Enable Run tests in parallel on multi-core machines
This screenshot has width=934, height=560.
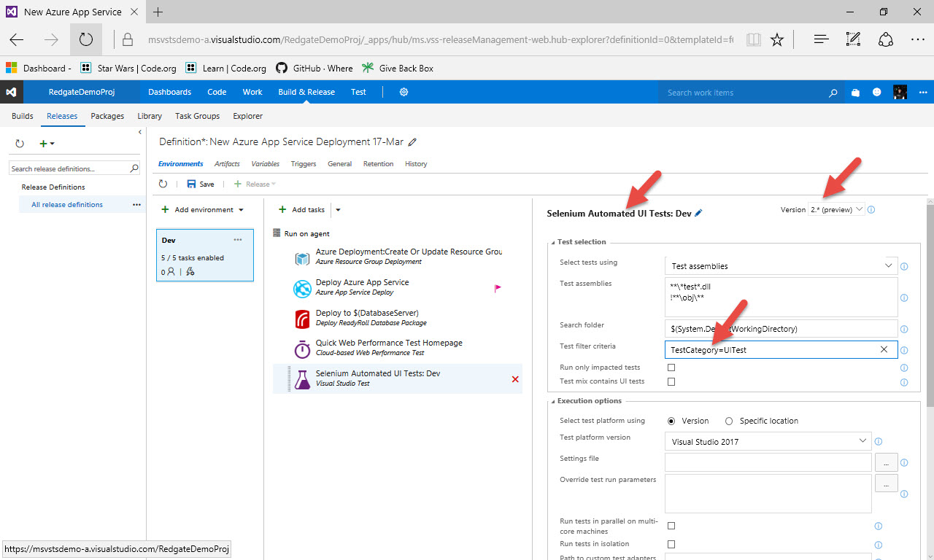point(671,526)
